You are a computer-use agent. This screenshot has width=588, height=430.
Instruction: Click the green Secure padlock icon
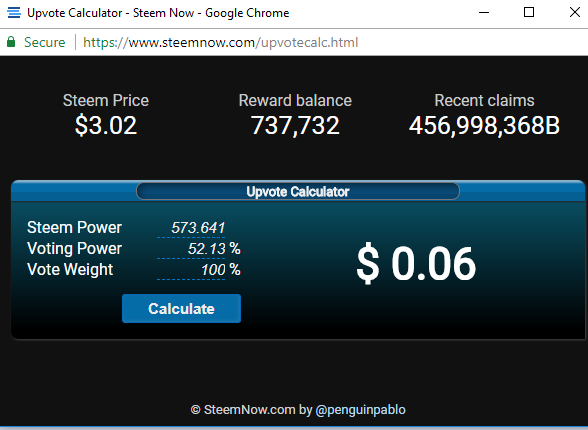click(x=11, y=42)
